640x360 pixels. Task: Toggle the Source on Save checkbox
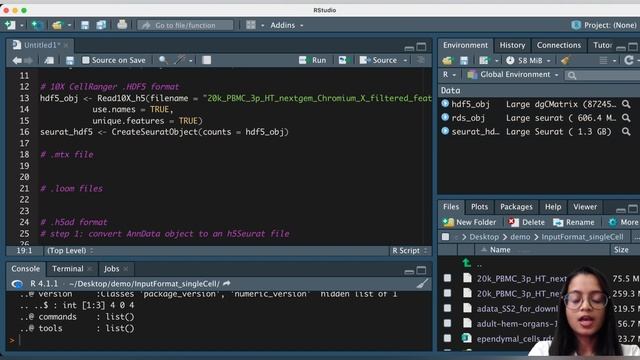[x=86, y=60]
